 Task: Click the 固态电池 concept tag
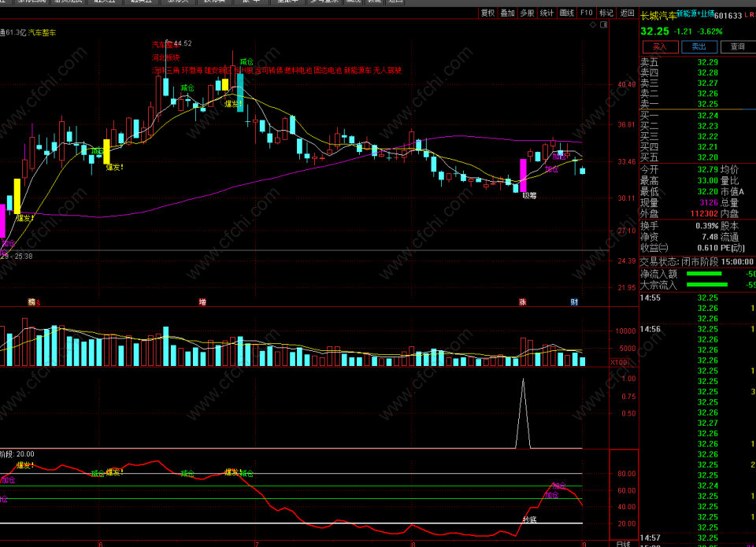click(x=328, y=70)
